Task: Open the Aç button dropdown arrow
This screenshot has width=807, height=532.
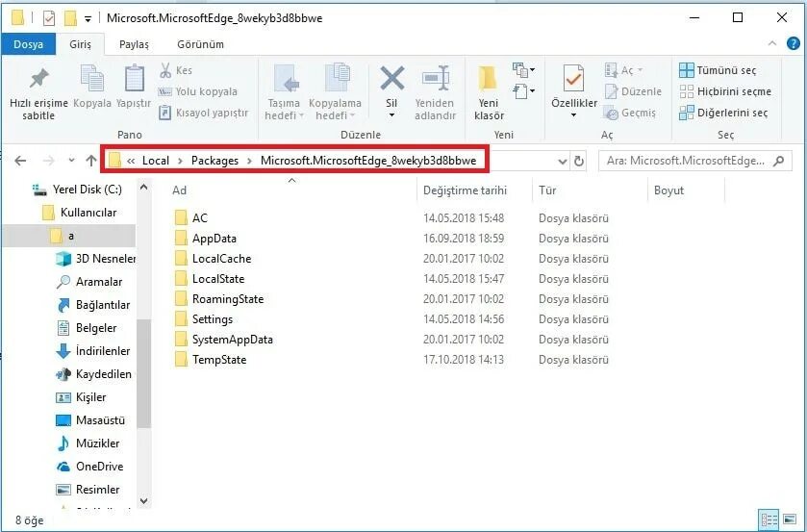Action: point(641,70)
